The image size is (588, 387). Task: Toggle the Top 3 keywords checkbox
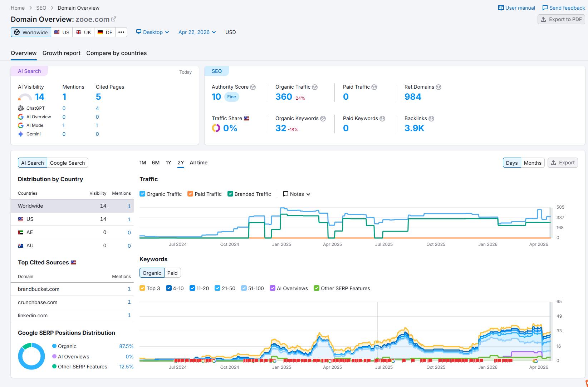pos(142,288)
